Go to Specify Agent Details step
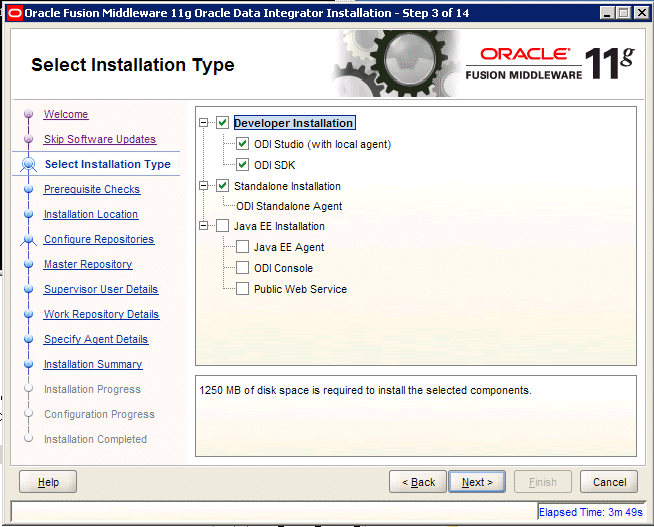The image size is (654, 527). [96, 339]
